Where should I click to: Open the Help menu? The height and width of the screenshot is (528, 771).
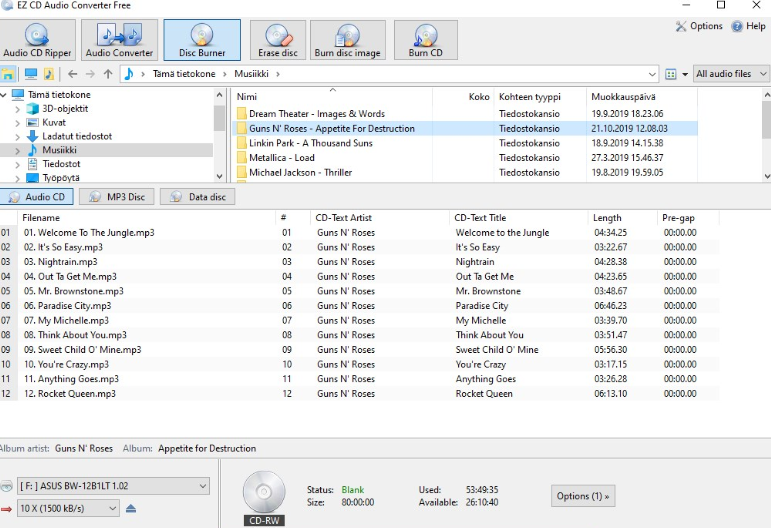(748, 26)
